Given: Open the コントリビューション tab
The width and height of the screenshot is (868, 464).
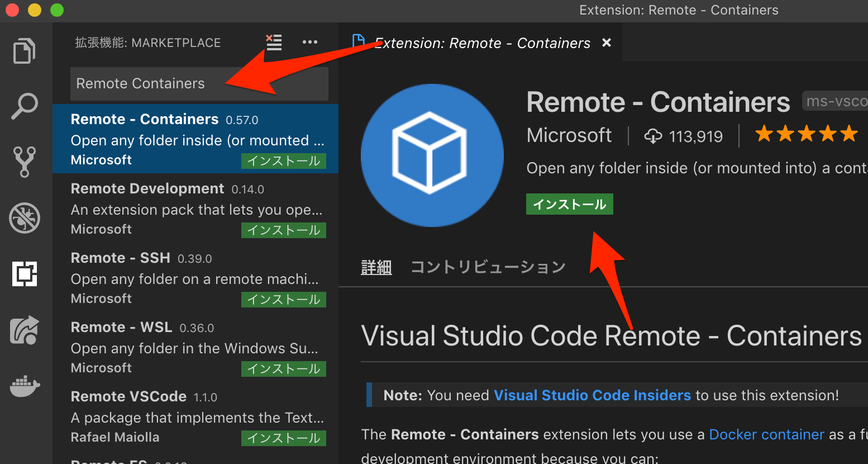Looking at the screenshot, I should [487, 267].
